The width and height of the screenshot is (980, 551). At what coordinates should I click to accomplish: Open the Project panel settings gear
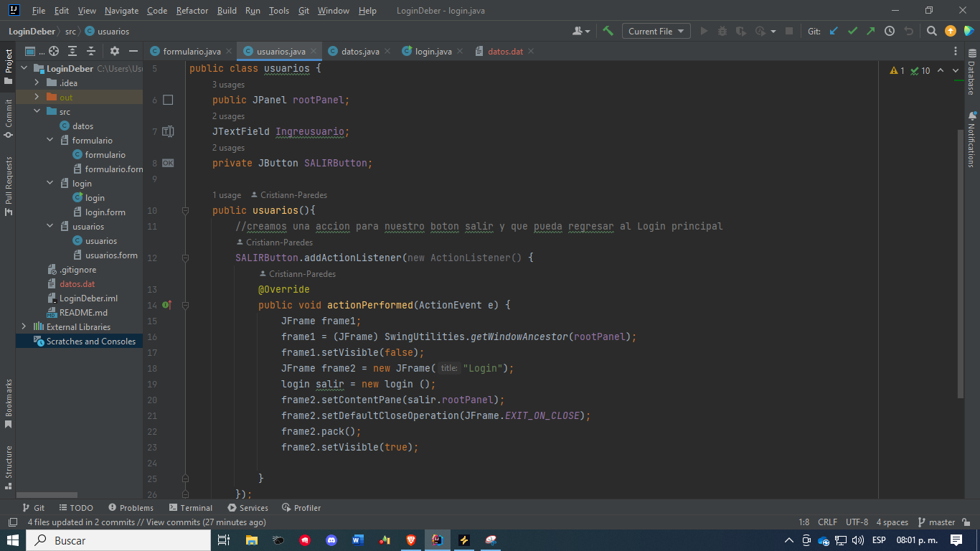(x=114, y=51)
